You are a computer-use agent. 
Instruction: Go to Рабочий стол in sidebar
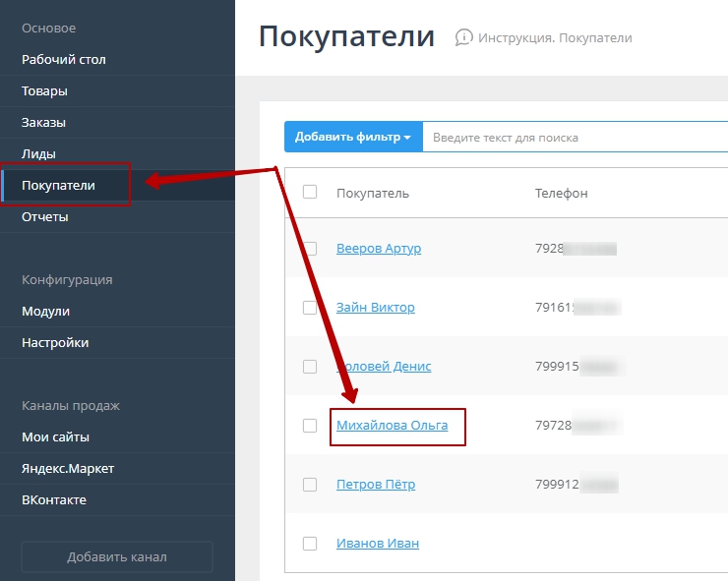64,60
